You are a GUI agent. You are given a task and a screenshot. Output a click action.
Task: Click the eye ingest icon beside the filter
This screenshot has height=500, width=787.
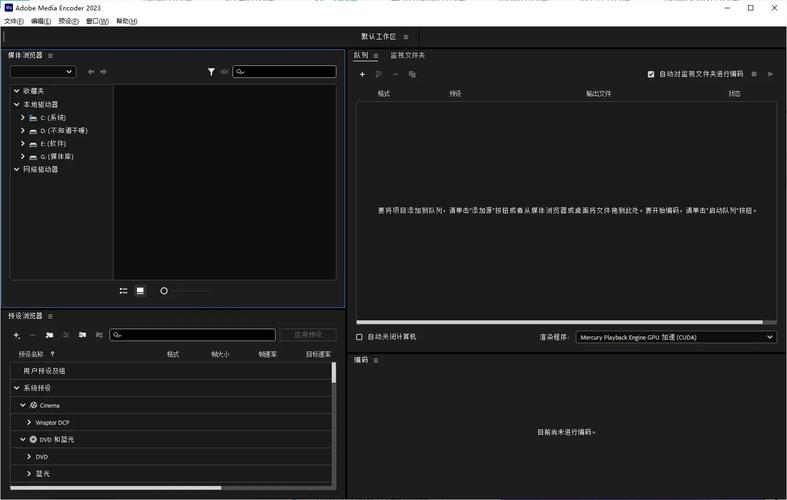click(x=224, y=72)
